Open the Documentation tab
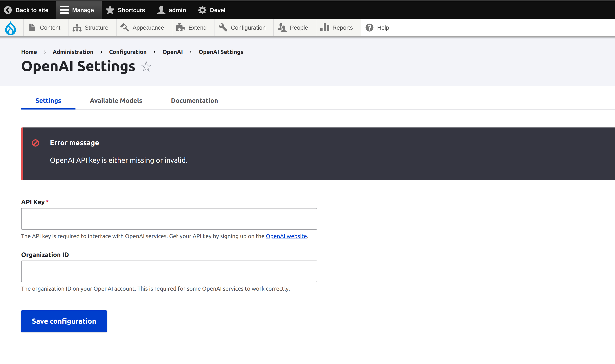This screenshot has width=615, height=364. click(x=194, y=101)
